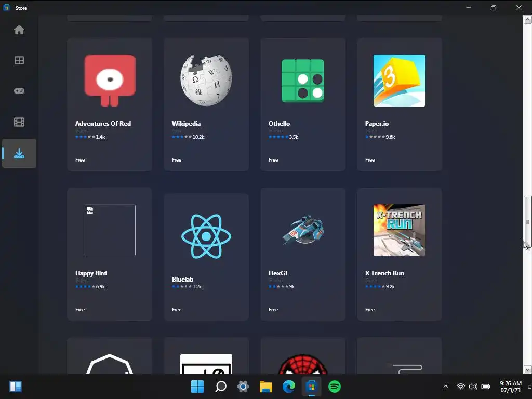Click the Bluelab title text
Image resolution: width=532 pixels, height=399 pixels.
(x=182, y=279)
